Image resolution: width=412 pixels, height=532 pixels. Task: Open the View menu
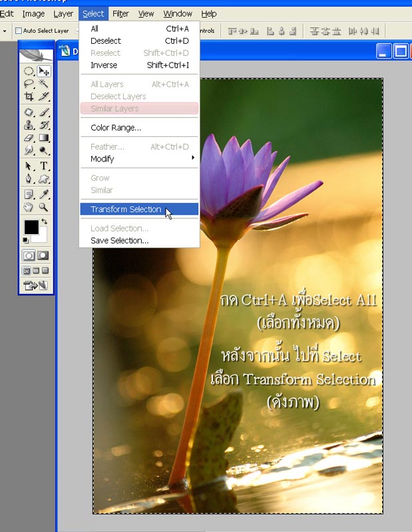point(146,14)
